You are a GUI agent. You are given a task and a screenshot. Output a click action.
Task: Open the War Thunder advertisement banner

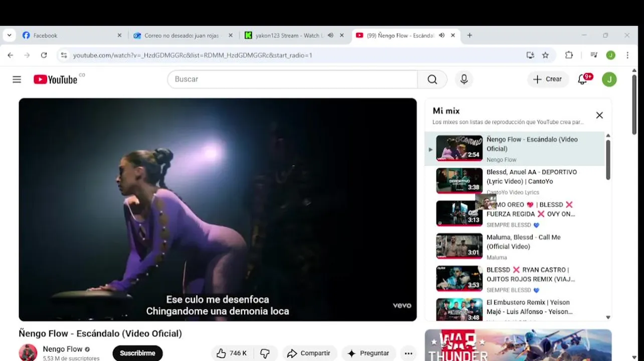coord(518,345)
